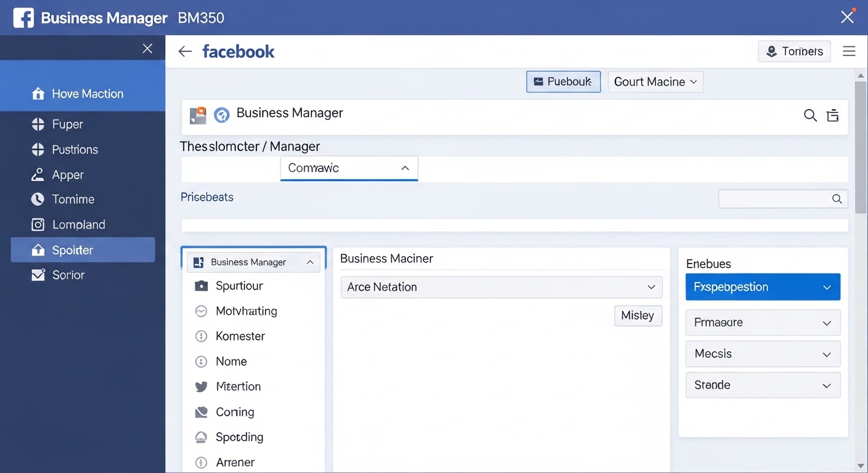Open the Gourt Macine dropdown

tap(655, 81)
